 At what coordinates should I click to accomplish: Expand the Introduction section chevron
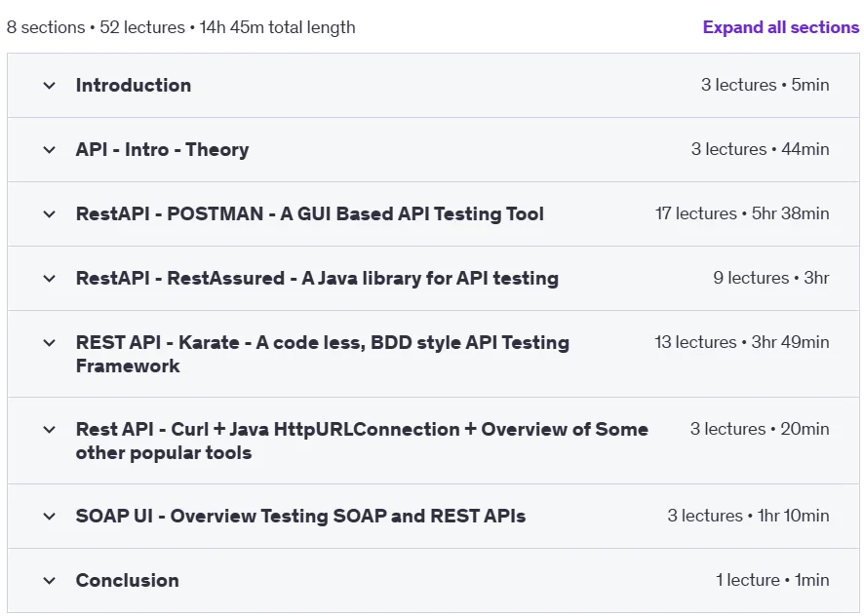tap(49, 86)
